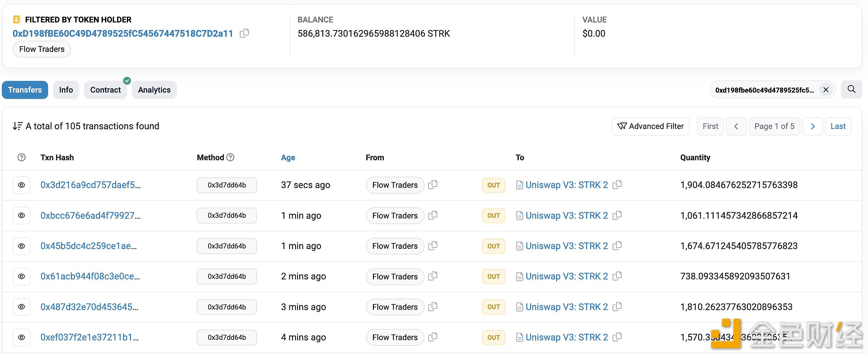Click the Method info circle icon
Image resolution: width=868 pixels, height=354 pixels.
coord(232,158)
